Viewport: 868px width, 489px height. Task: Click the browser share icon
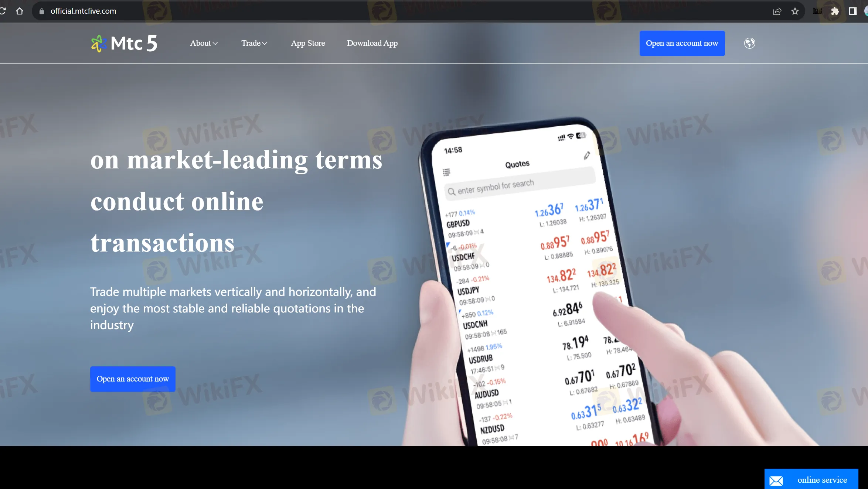pyautogui.click(x=777, y=11)
